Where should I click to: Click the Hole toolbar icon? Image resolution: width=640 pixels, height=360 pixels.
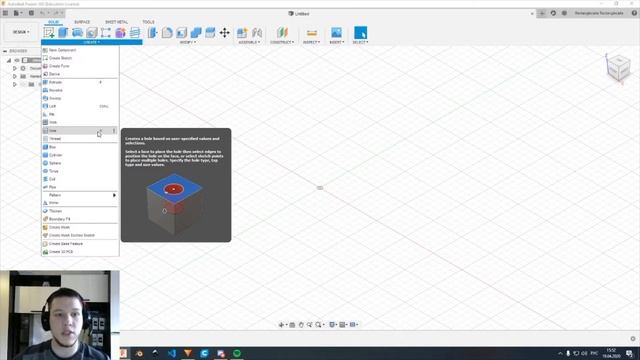click(x=91, y=33)
